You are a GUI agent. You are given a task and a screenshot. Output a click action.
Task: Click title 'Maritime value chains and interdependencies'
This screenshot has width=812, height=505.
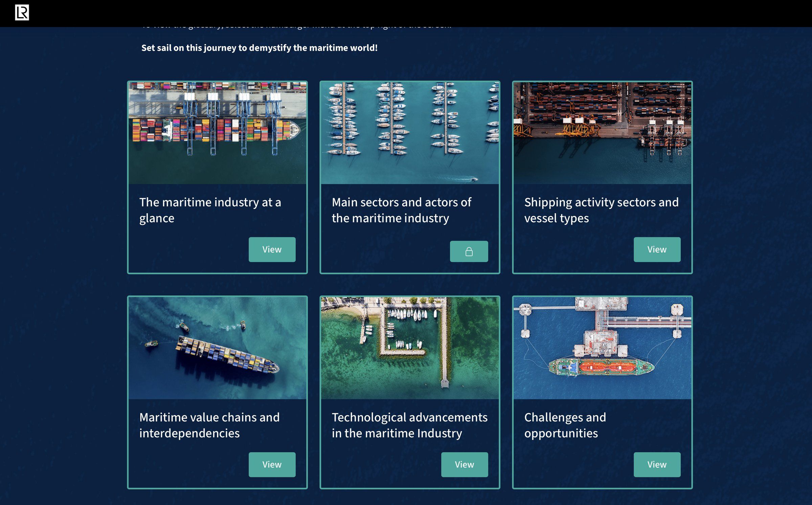[209, 425]
